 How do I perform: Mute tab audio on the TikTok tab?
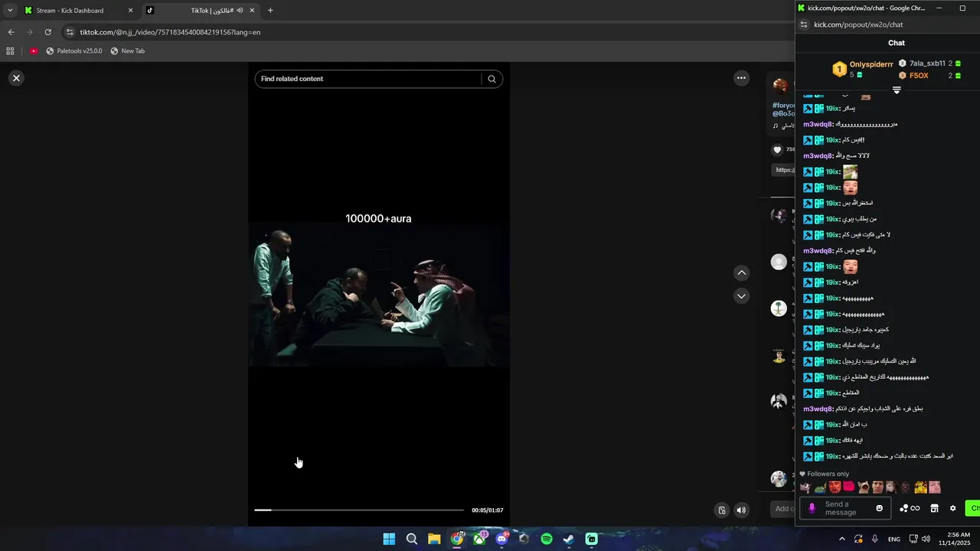(240, 11)
